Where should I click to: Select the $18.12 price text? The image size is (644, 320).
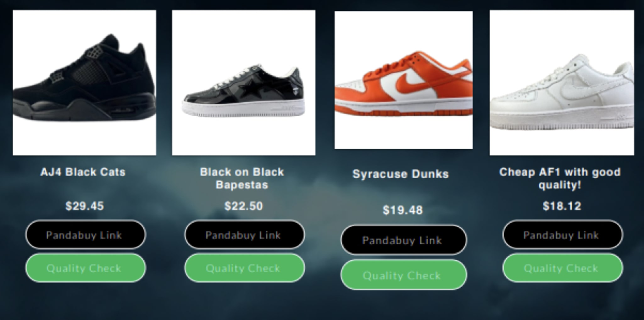coord(562,206)
